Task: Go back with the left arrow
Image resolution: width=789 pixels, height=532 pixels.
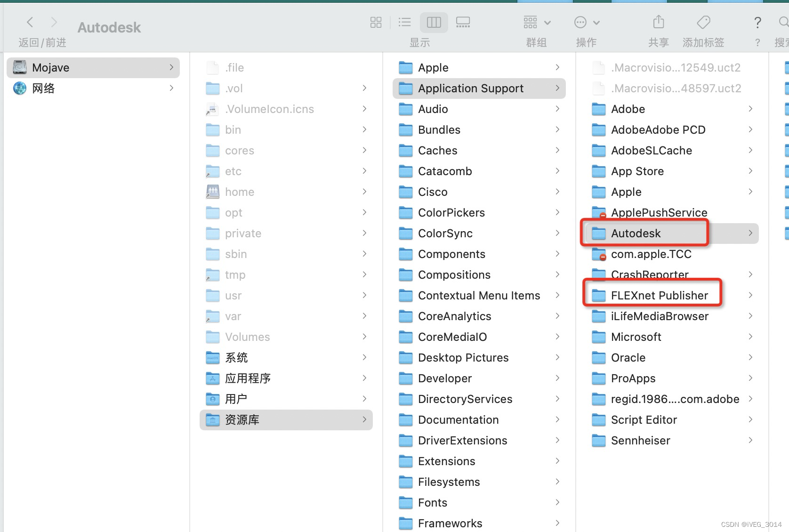Action: (x=30, y=22)
